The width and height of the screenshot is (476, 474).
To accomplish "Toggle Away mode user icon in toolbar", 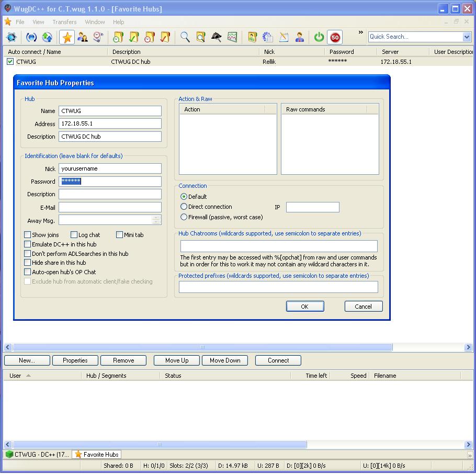I will 300,37.
